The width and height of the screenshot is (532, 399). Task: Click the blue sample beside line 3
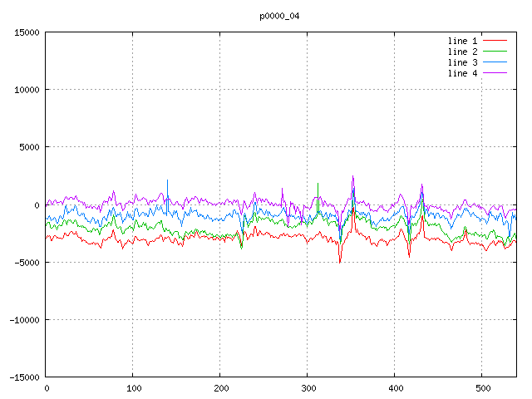(495, 62)
